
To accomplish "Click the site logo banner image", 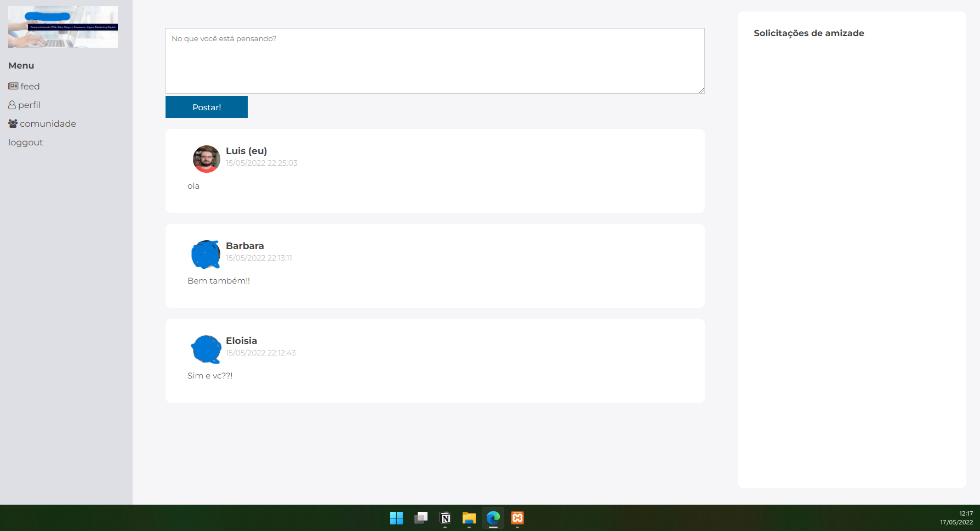I will (63, 27).
